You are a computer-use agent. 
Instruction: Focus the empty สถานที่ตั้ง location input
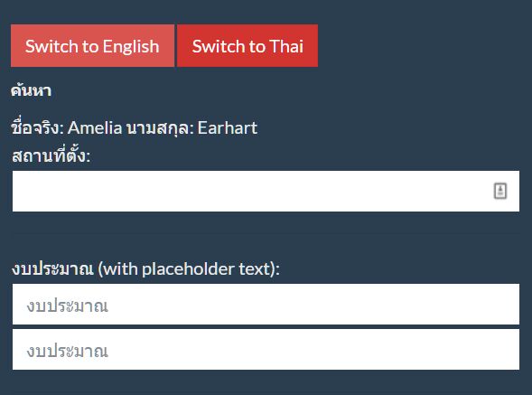point(266,192)
